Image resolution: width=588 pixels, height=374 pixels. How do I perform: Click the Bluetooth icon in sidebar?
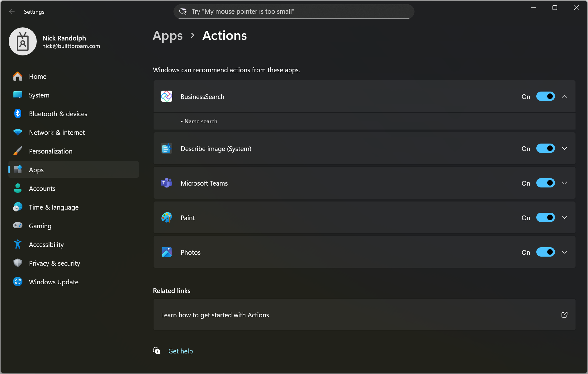[x=18, y=114]
